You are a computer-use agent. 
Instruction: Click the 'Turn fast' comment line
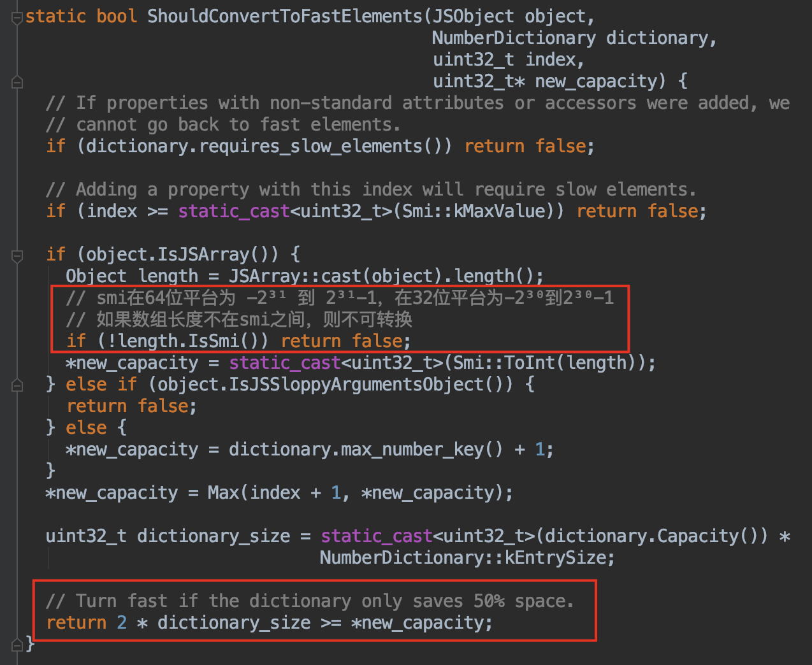coord(310,601)
